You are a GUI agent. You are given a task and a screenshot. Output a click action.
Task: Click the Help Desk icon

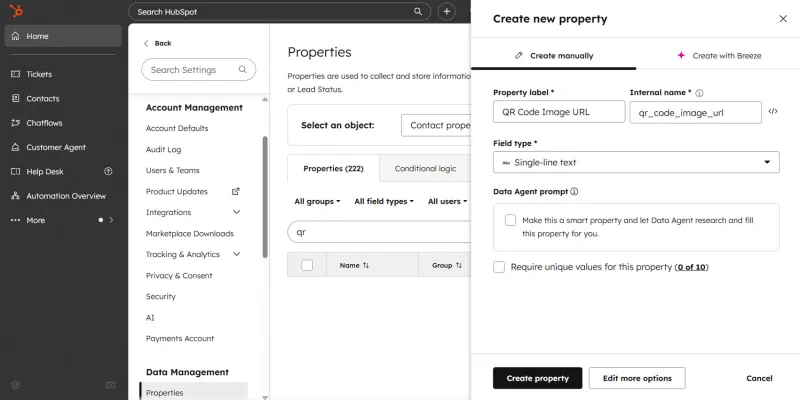15,171
